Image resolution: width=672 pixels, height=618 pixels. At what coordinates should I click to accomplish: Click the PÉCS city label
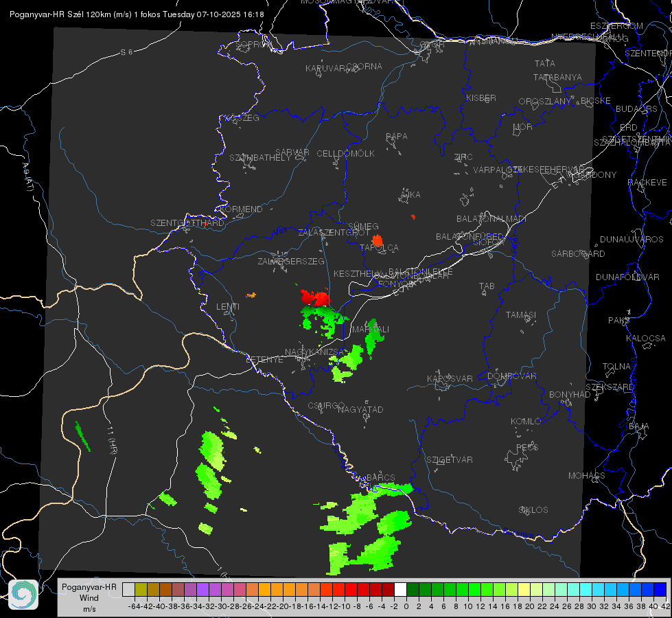(x=527, y=447)
